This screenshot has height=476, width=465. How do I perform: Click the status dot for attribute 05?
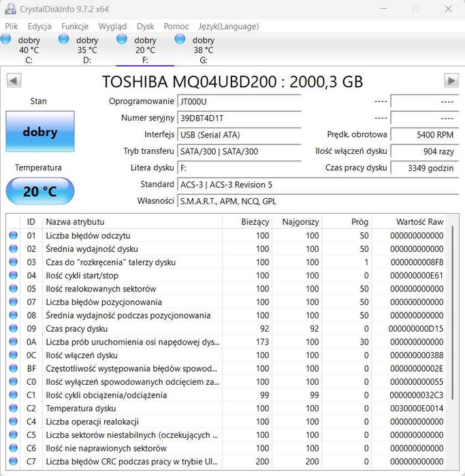tap(14, 289)
